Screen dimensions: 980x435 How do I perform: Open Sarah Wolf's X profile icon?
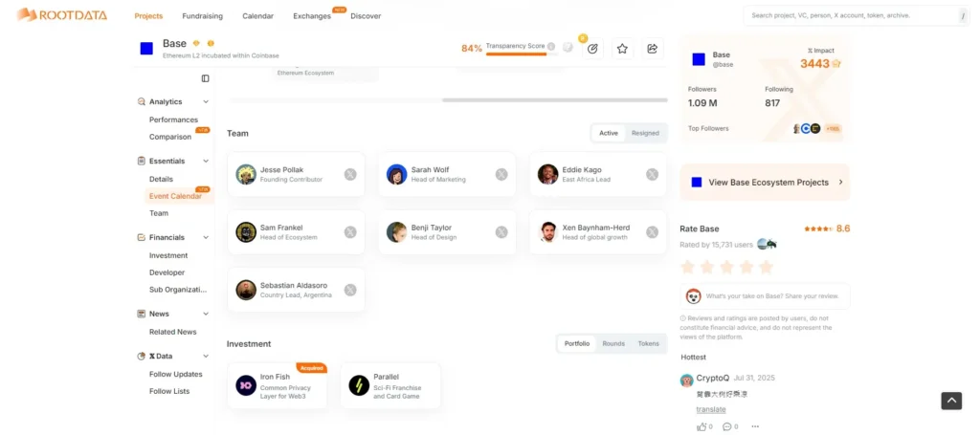tap(501, 175)
